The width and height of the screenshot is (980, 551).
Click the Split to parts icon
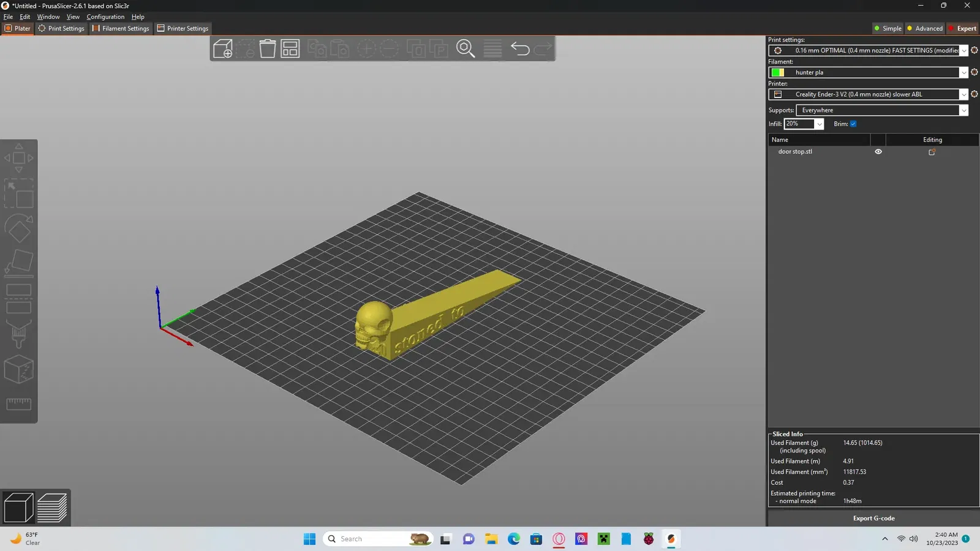pos(439,48)
